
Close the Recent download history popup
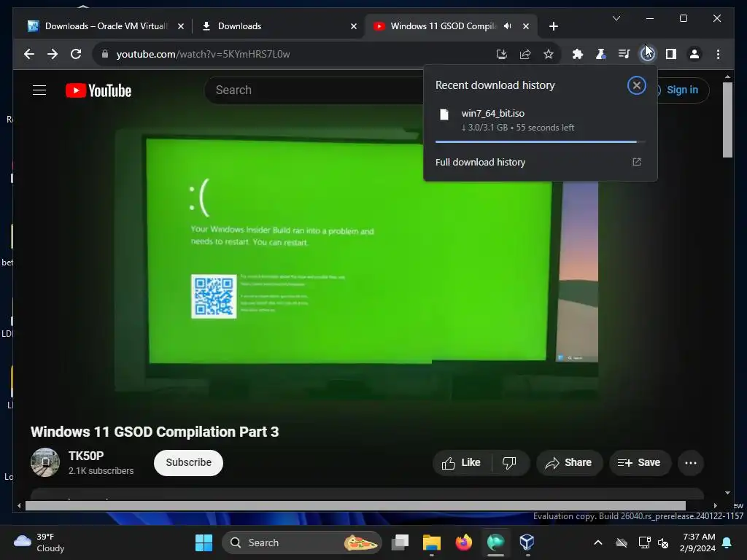click(x=636, y=86)
